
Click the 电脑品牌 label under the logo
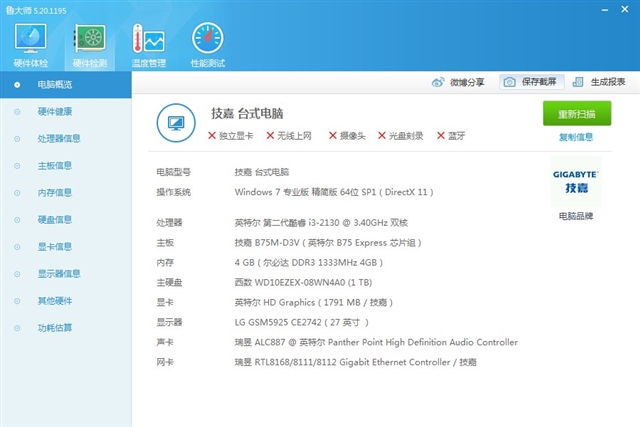(x=576, y=216)
